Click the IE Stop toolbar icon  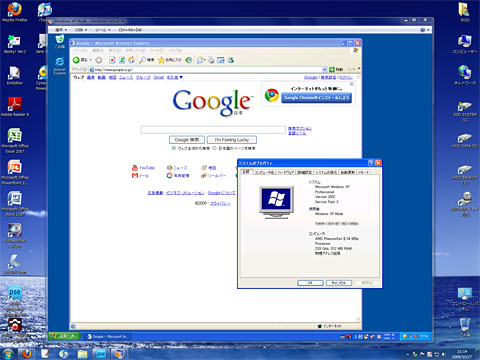[x=112, y=60]
